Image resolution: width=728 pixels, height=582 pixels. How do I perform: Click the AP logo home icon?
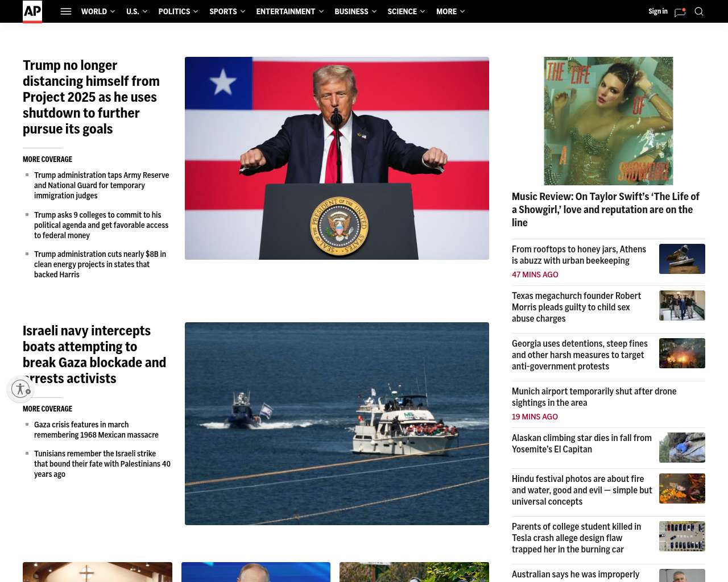pos(32,11)
